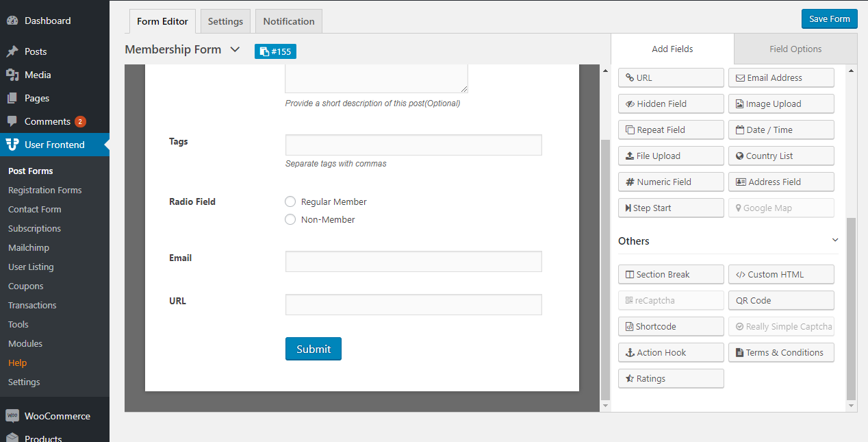The image size is (868, 442).
Task: Click the Posts pin icon
Action: (x=12, y=51)
